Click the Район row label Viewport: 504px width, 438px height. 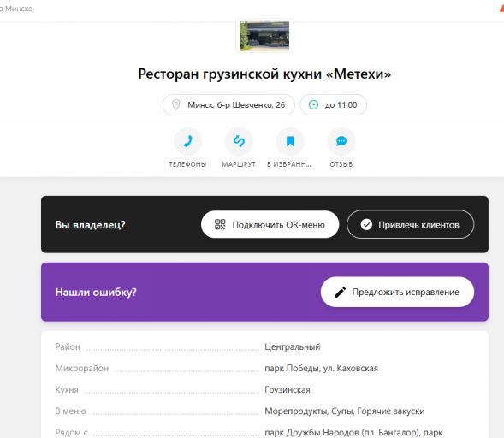click(68, 346)
